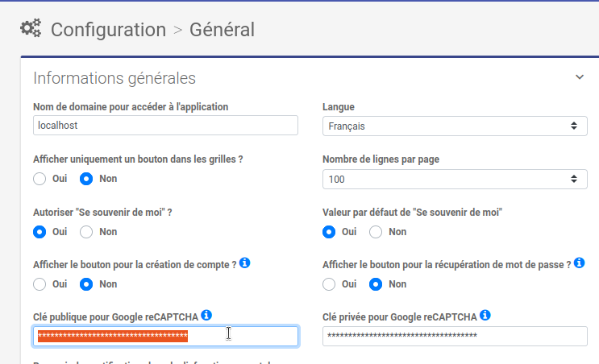Select Non for password recovery button

click(x=376, y=284)
